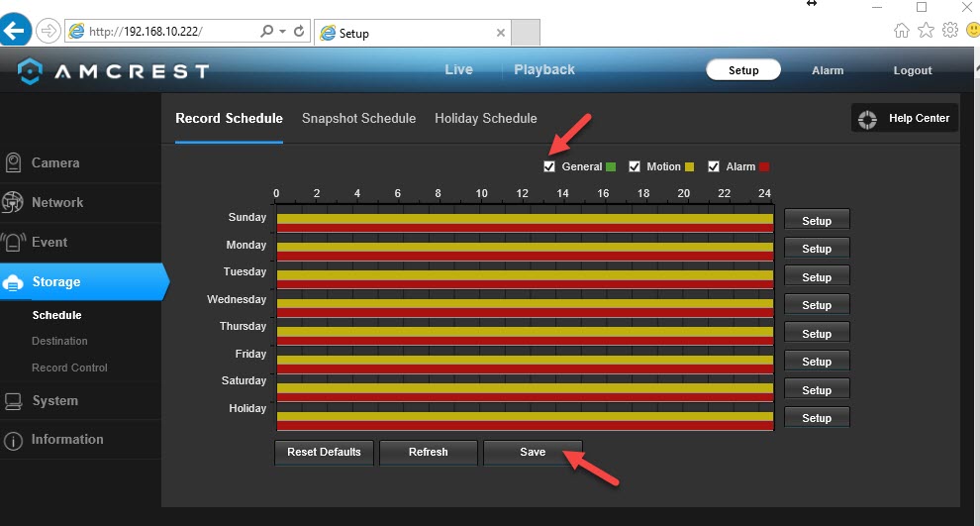Click the page refresh icon
The image size is (980, 526).
pos(299,31)
